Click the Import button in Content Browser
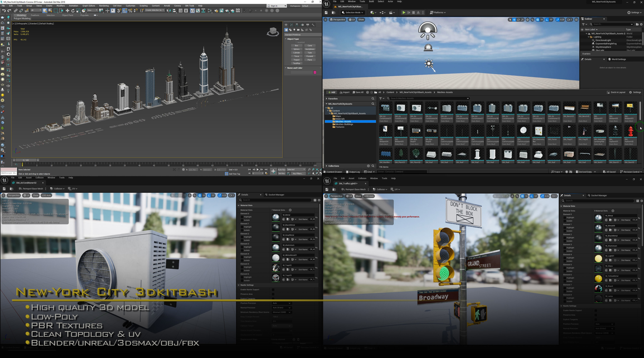Image resolution: width=644 pixels, height=358 pixels. pos(345,92)
